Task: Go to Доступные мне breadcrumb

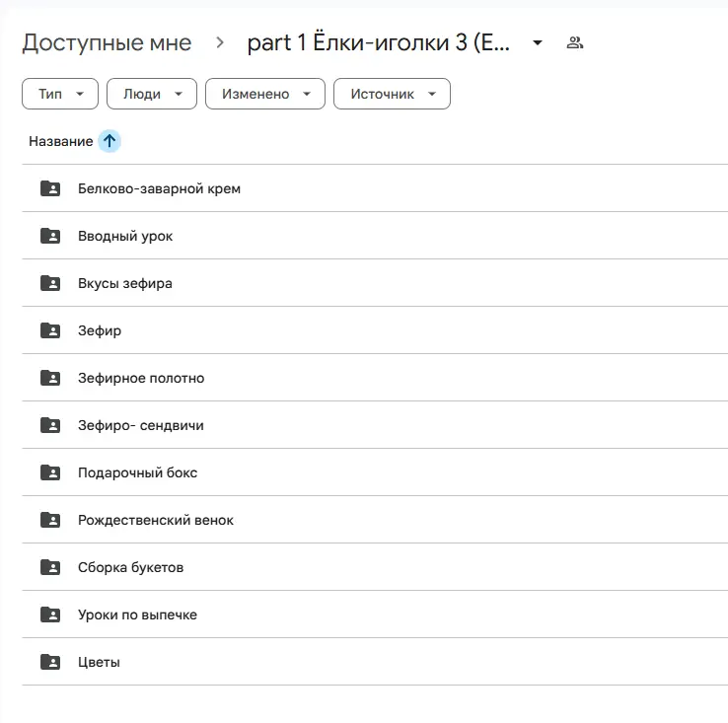Action: (107, 43)
